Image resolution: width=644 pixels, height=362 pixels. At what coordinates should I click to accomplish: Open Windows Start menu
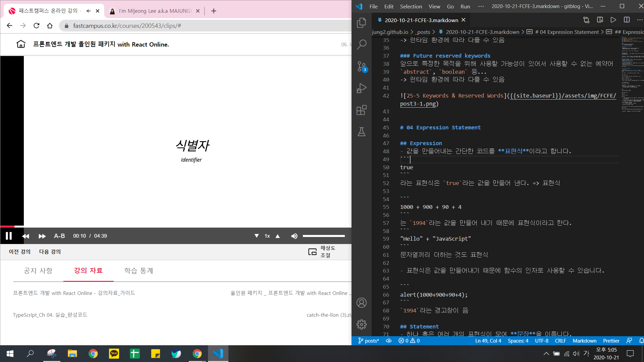(x=10, y=354)
